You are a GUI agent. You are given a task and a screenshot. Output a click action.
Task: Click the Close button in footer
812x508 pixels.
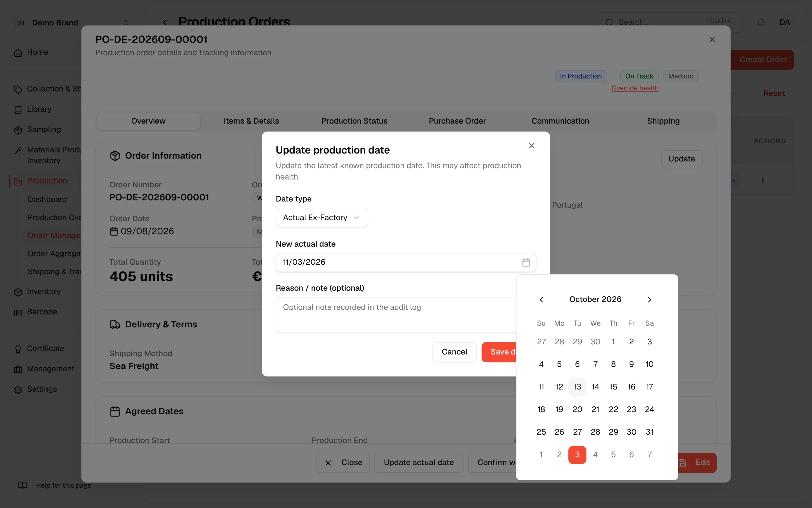[343, 463]
